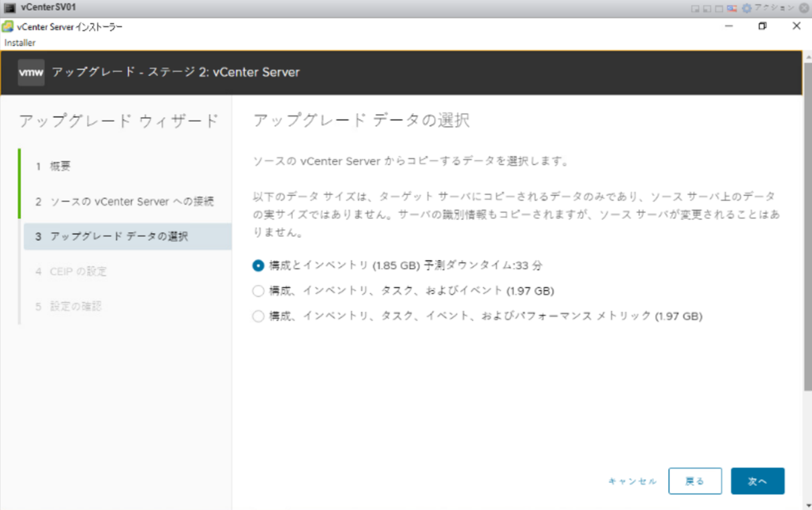Click the vCenter Server installer app icon
Viewport: 812px width, 510px height.
[8, 27]
